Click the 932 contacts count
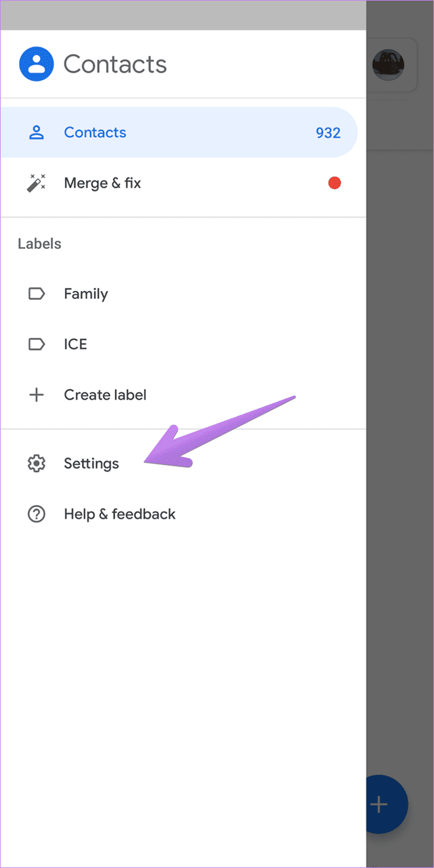434x868 pixels. tap(328, 133)
